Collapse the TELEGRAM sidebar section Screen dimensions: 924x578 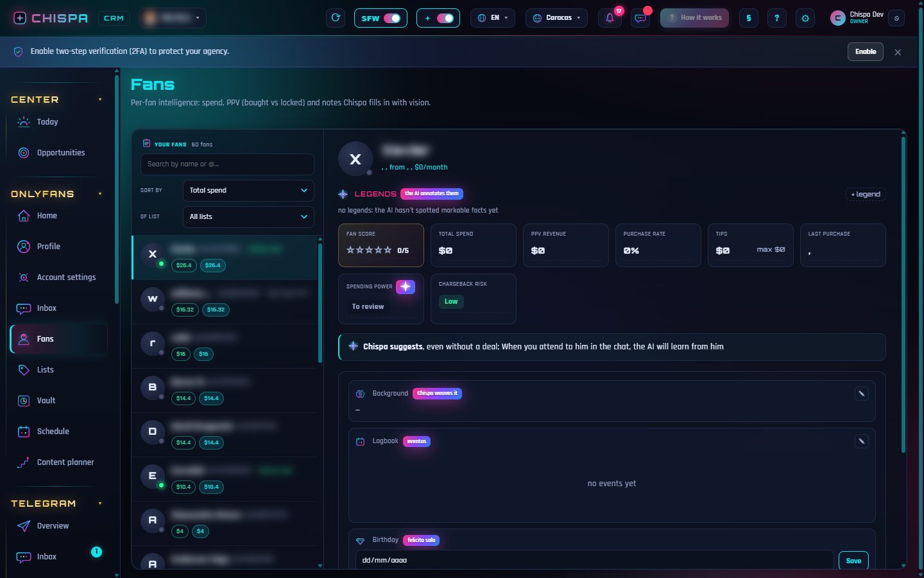[x=100, y=504]
